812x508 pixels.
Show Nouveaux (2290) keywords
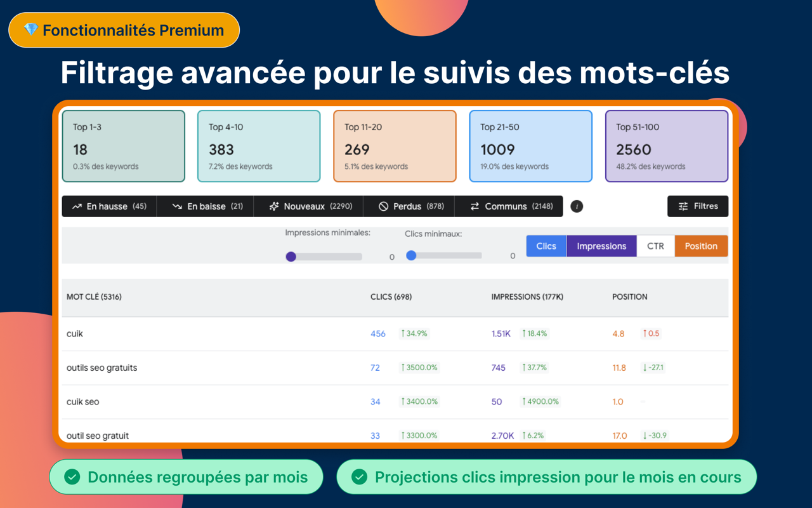coord(308,206)
